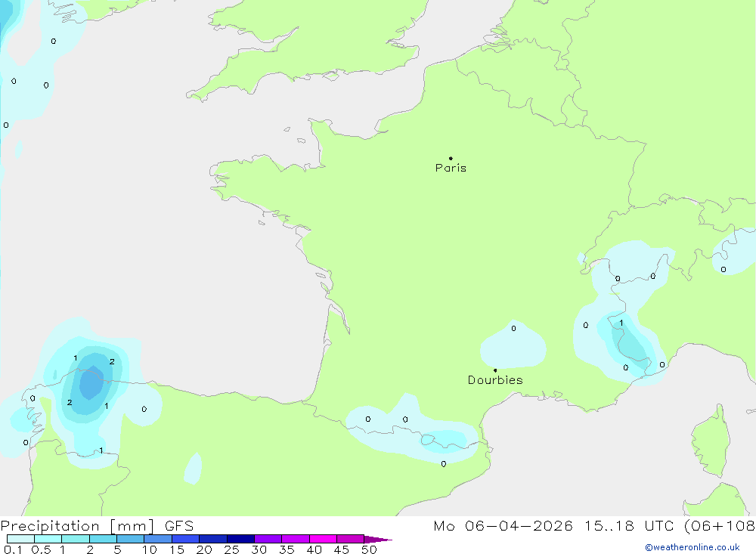Image resolution: width=756 pixels, height=554 pixels.
Task: Pick the 25–30 mm legend swatch
Action: click(x=240, y=539)
